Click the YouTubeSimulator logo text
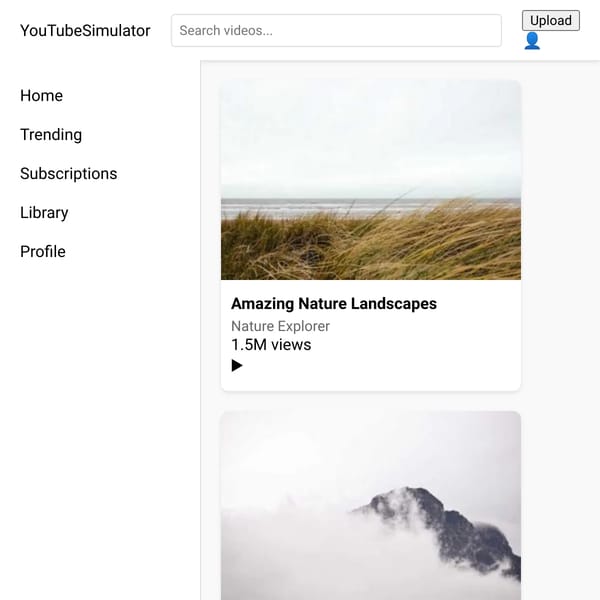This screenshot has width=600, height=600. (x=85, y=31)
